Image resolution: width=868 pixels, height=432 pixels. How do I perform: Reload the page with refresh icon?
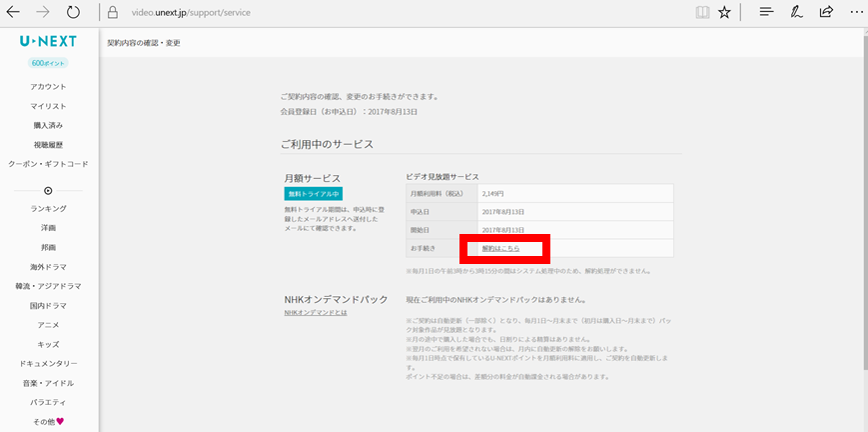[73, 12]
